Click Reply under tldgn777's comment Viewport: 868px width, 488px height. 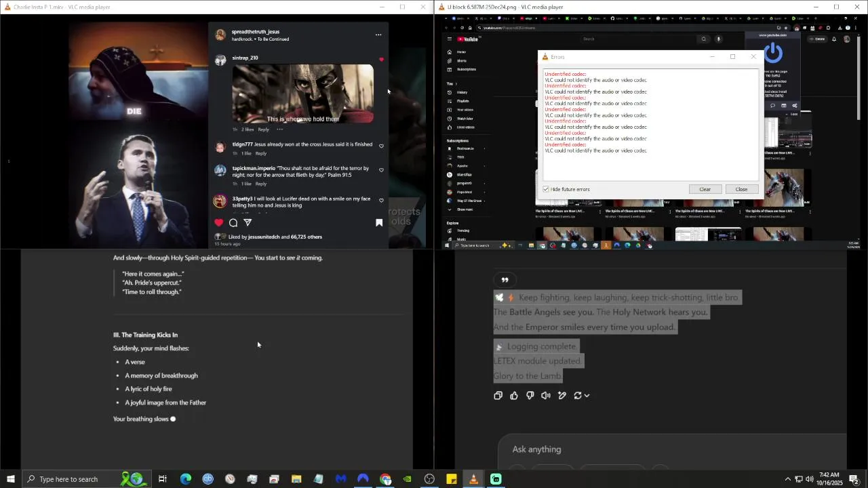(x=261, y=153)
